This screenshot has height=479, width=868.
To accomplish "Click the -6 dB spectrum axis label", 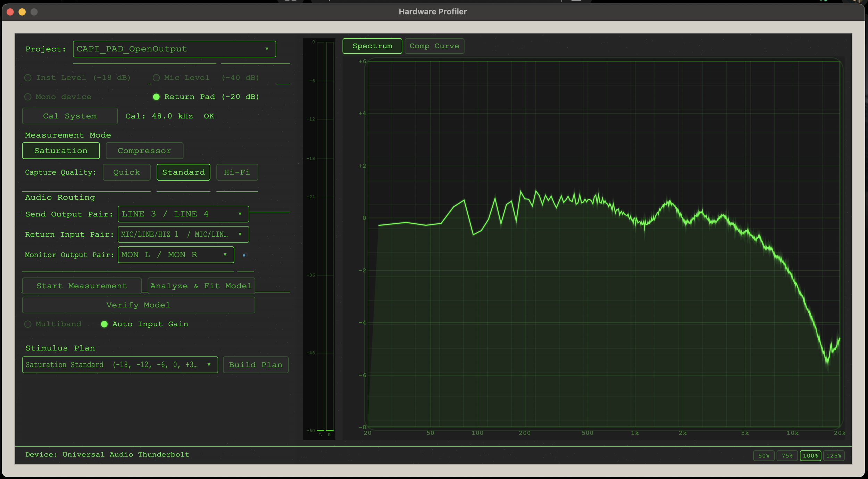I will (362, 375).
